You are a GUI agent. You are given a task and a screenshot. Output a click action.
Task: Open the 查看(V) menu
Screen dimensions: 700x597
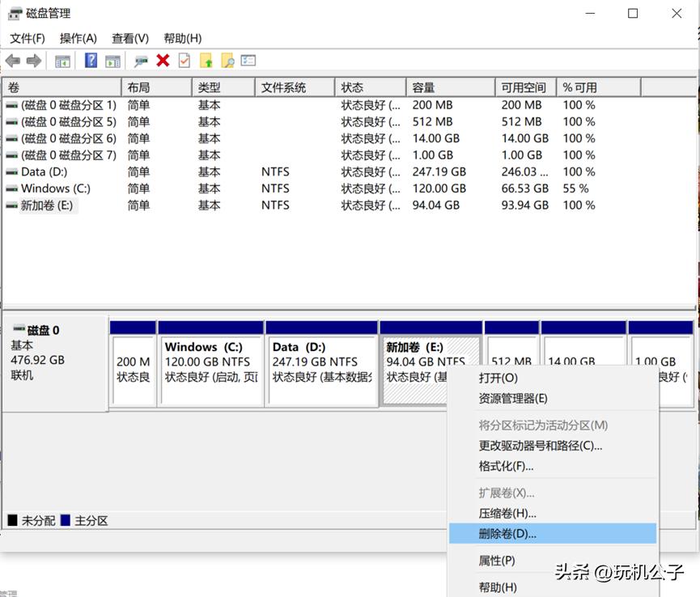[129, 38]
